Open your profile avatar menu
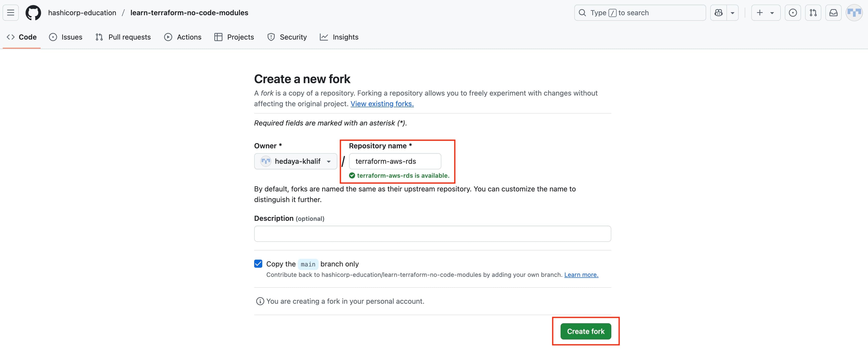The height and width of the screenshot is (360, 868). pos(854,12)
